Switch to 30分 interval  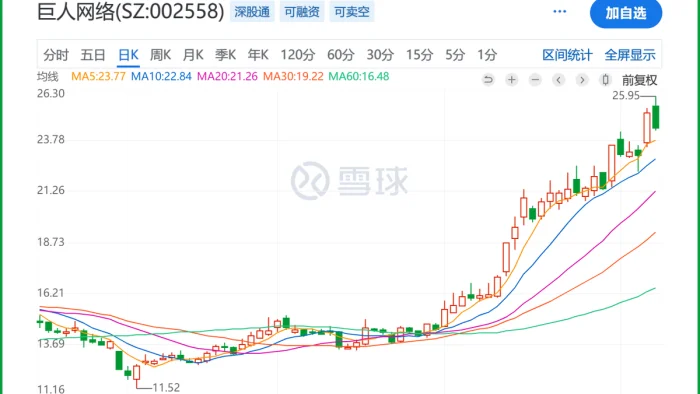(x=380, y=55)
